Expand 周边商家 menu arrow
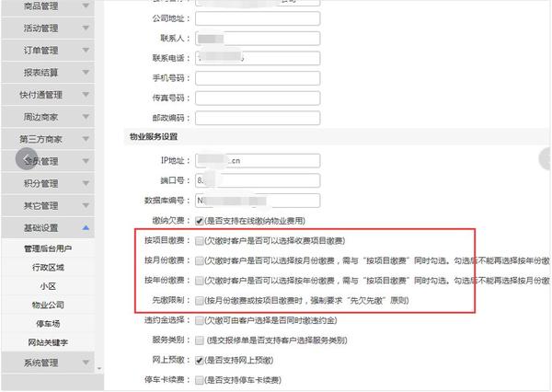The width and height of the screenshot is (552, 392). pyautogui.click(x=86, y=117)
